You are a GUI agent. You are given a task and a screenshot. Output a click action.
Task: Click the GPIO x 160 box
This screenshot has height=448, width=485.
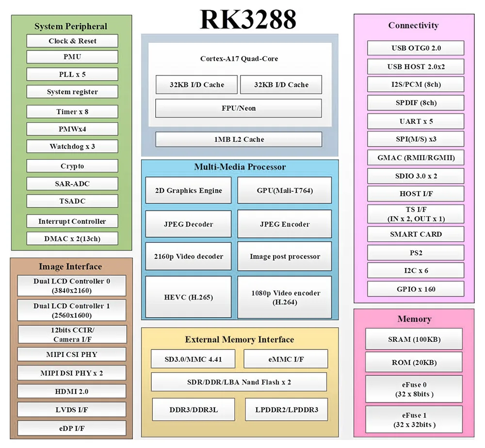pos(416,289)
